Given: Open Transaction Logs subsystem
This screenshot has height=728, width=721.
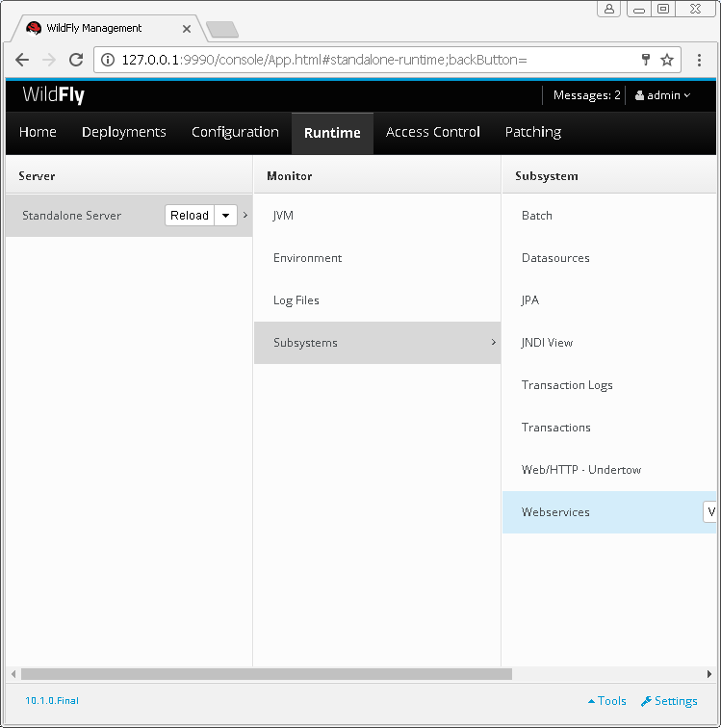Looking at the screenshot, I should click(x=609, y=385).
